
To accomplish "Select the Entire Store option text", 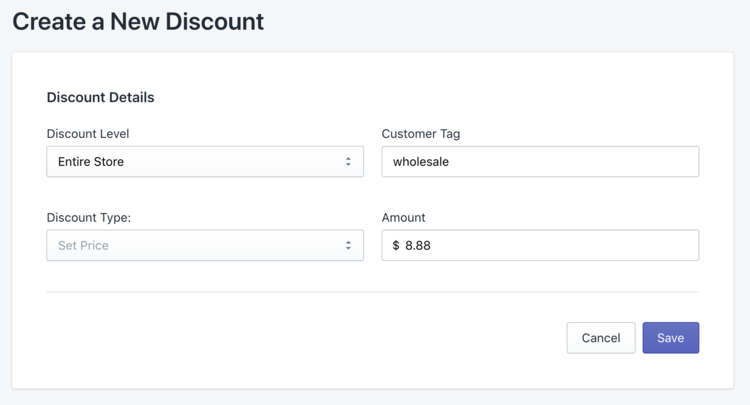I will (x=91, y=162).
